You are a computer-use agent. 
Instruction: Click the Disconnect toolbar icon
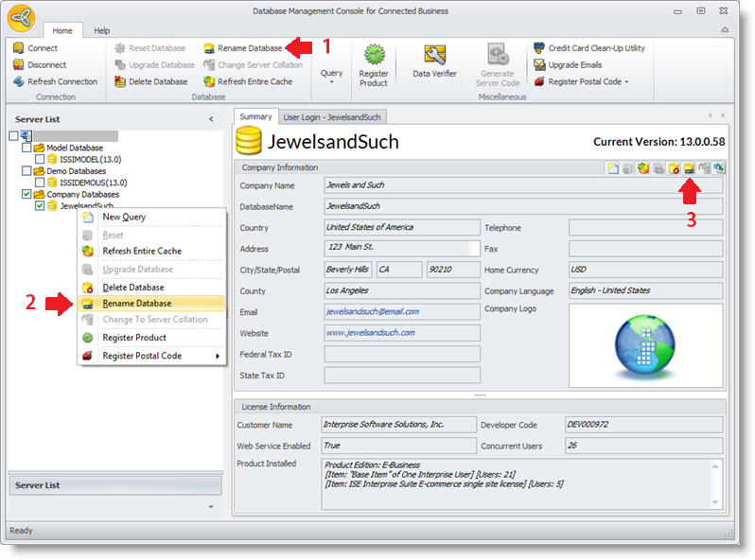pos(19,65)
